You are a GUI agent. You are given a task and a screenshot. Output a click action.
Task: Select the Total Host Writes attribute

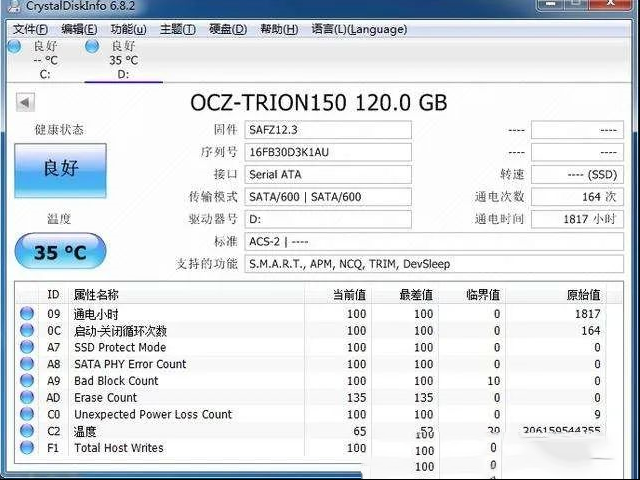pos(119,448)
